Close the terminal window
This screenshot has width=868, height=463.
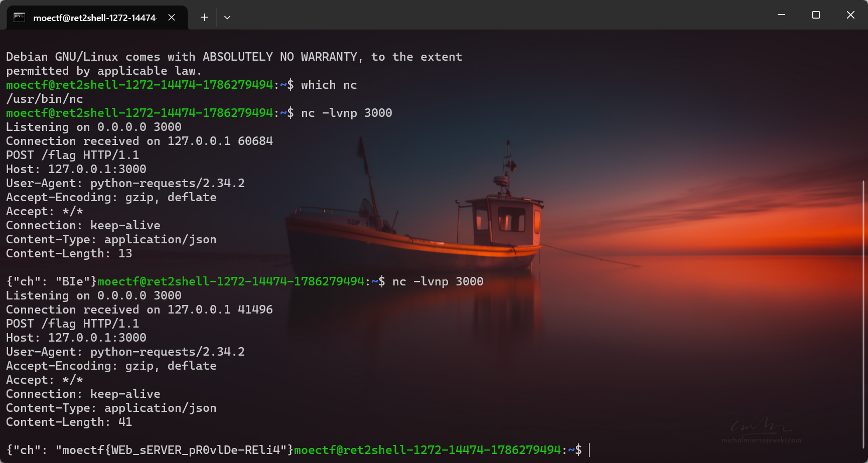click(x=850, y=15)
